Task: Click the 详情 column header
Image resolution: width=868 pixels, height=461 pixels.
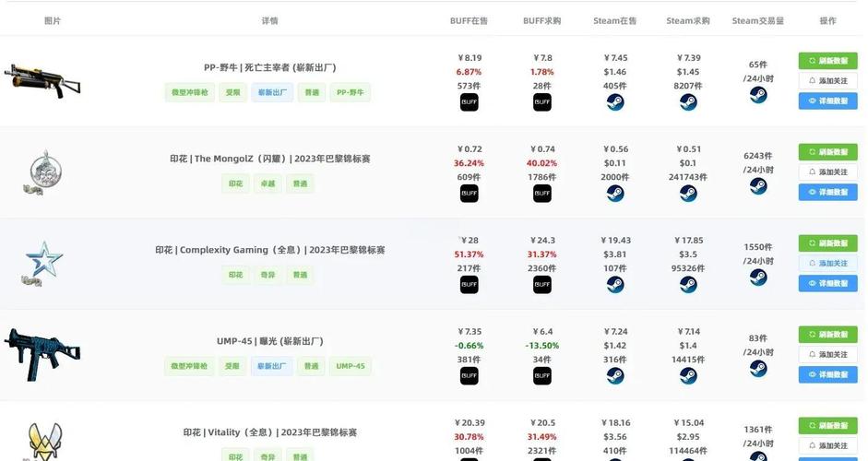Action: [269, 21]
